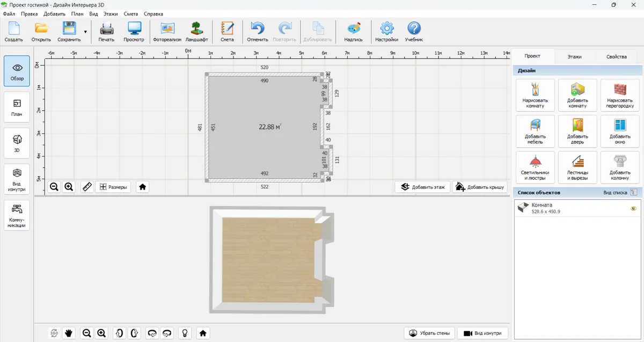
Task: Expand dropdown arrow next to Сохранить
Action: tap(85, 32)
